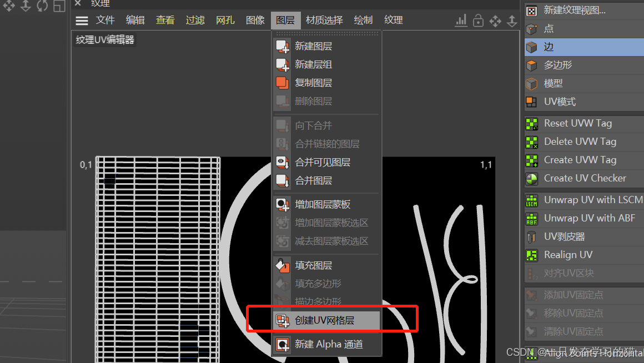Open the 过滤 menu

tap(195, 20)
